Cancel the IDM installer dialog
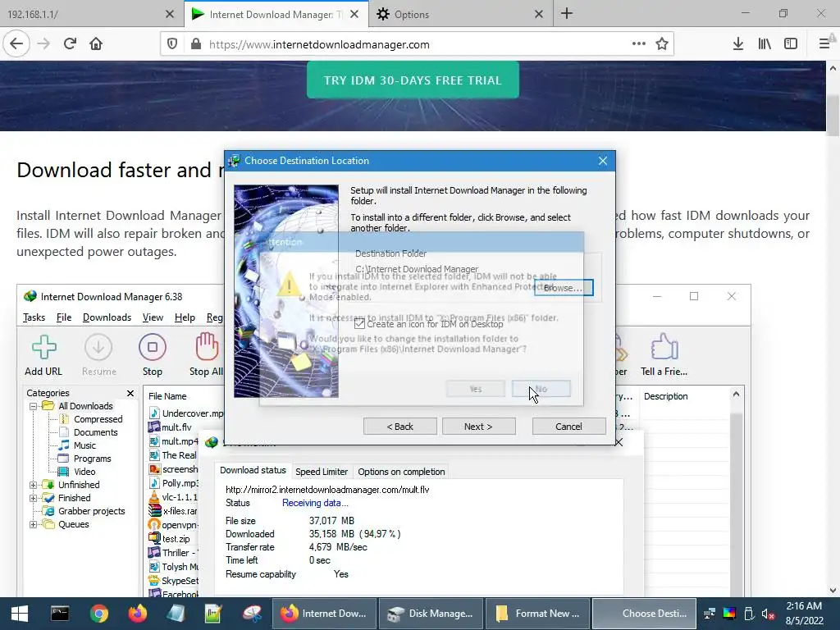 (568, 427)
